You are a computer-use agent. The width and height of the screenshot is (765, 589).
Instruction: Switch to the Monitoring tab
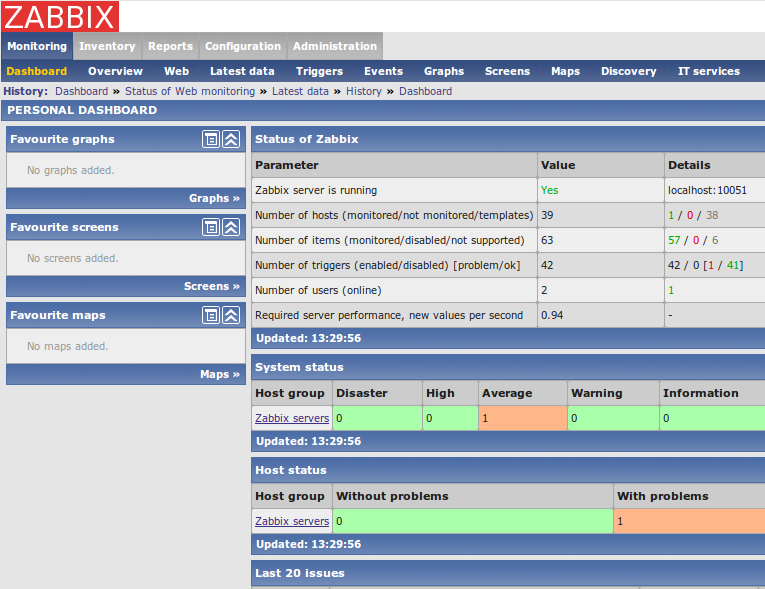coord(37,46)
